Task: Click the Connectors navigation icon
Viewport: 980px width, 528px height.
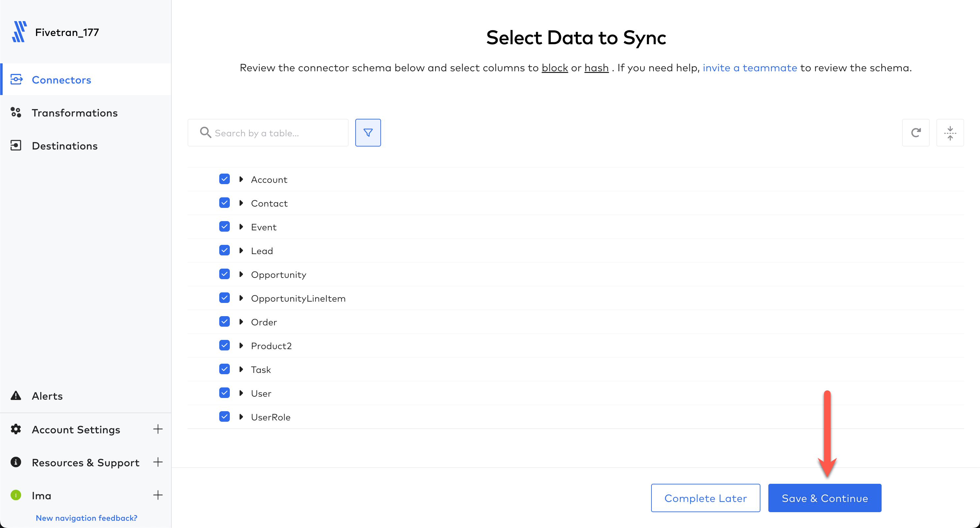Action: pyautogui.click(x=17, y=79)
